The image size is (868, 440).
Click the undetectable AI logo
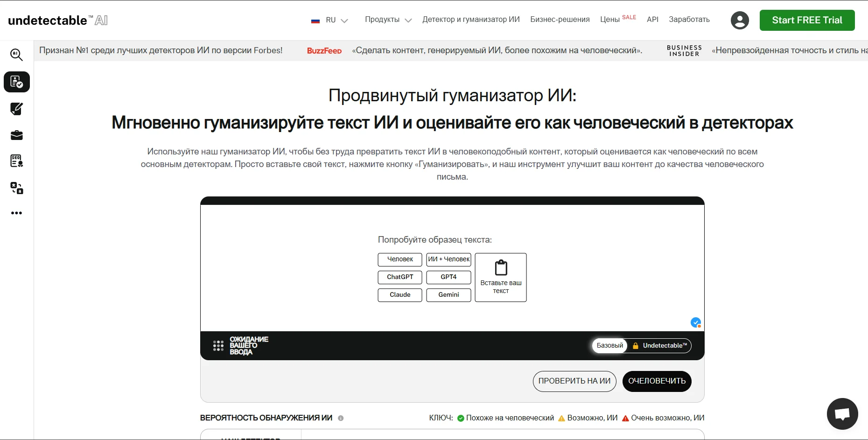58,20
